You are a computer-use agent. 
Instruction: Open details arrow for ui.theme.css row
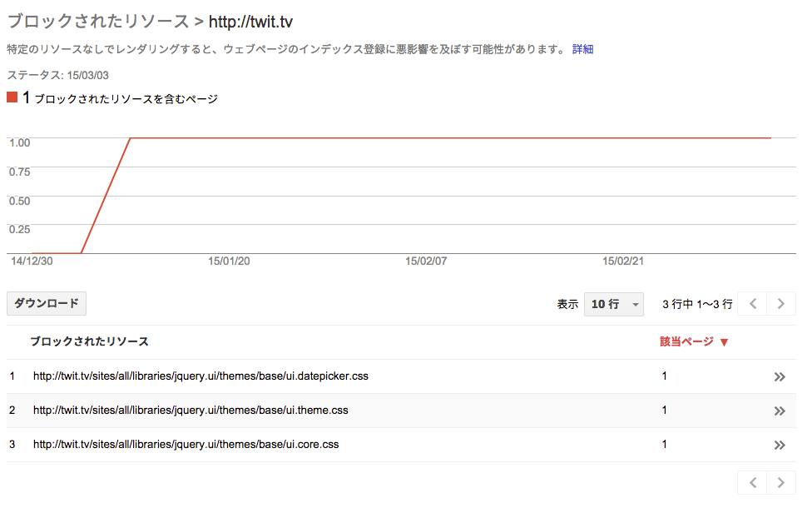coord(780,411)
